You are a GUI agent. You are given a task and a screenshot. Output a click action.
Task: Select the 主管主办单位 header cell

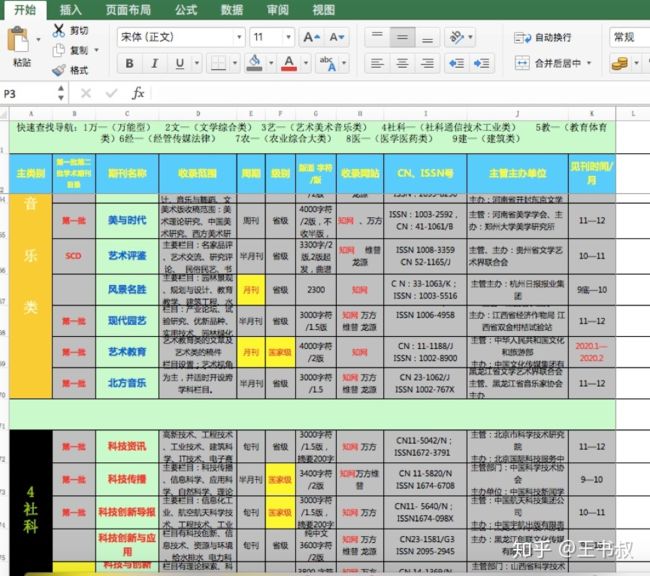pos(517,173)
